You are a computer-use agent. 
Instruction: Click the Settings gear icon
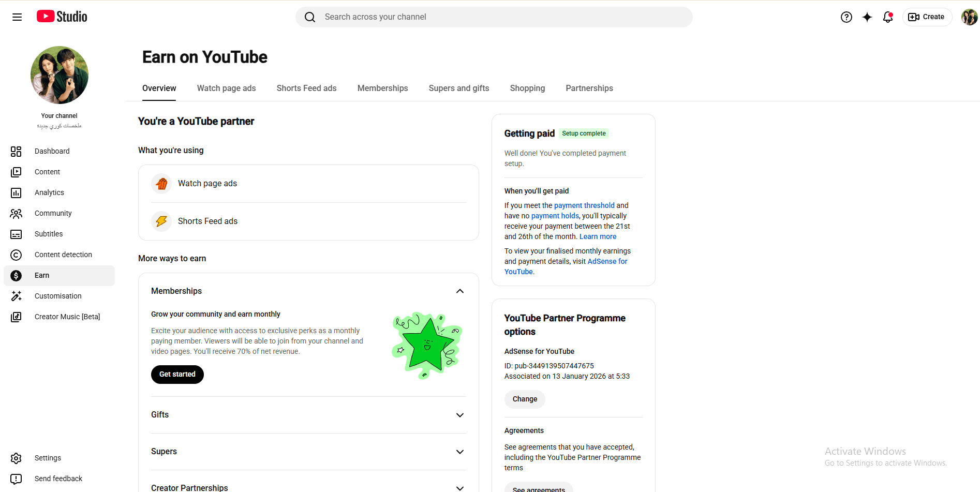point(16,458)
